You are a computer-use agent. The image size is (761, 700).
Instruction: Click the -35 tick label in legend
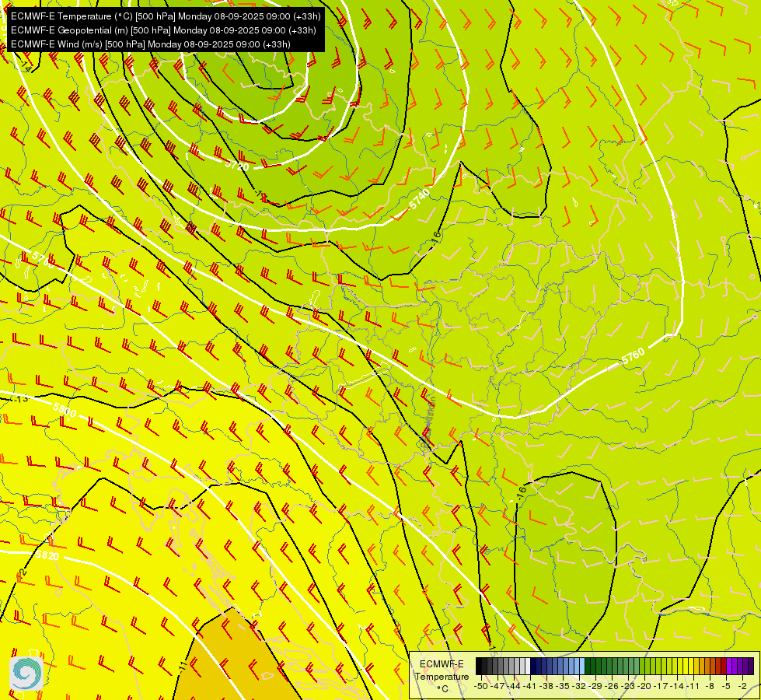563,687
